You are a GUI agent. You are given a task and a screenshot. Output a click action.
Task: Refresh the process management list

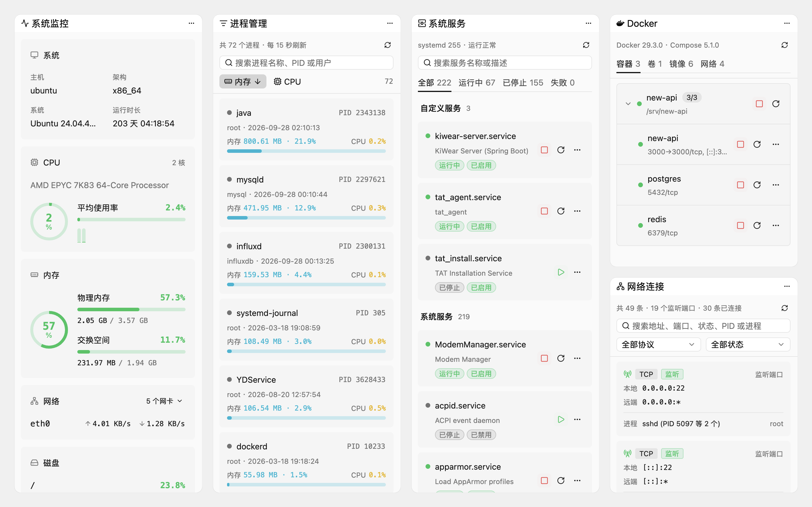[x=388, y=45]
